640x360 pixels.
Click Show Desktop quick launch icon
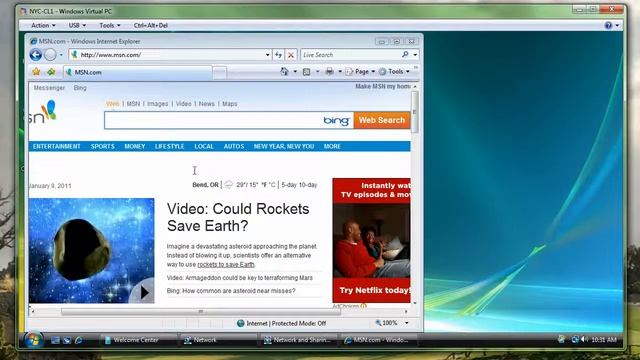click(55, 340)
